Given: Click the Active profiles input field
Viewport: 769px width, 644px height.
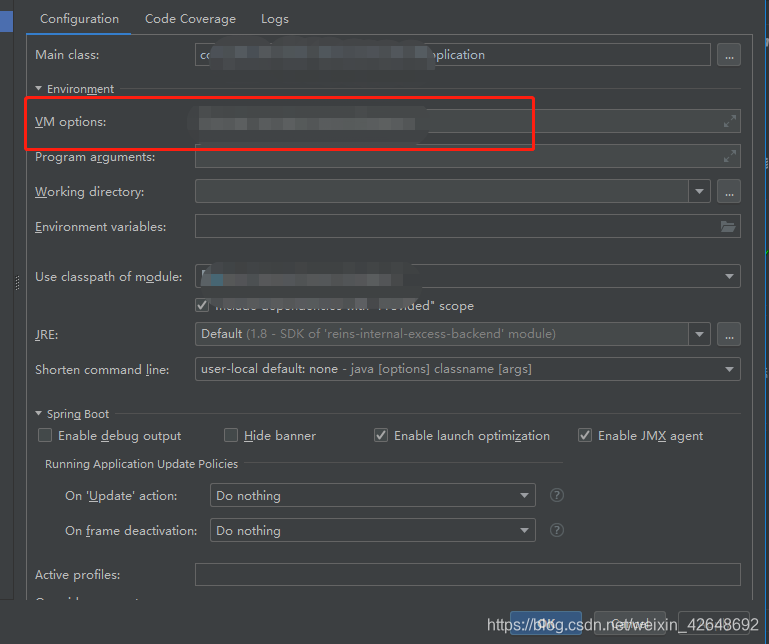Looking at the screenshot, I should (467, 574).
